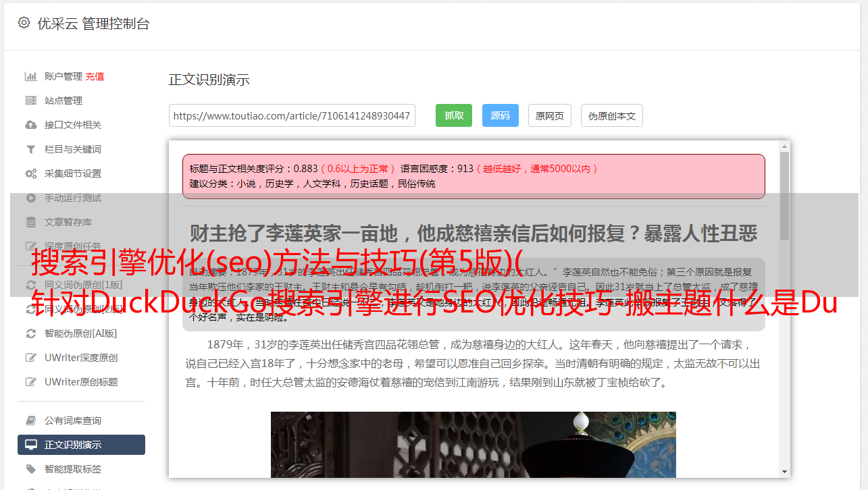Image resolution: width=868 pixels, height=490 pixels.
Task: Click the UWriter深度原创 edit icon
Action: coord(30,358)
